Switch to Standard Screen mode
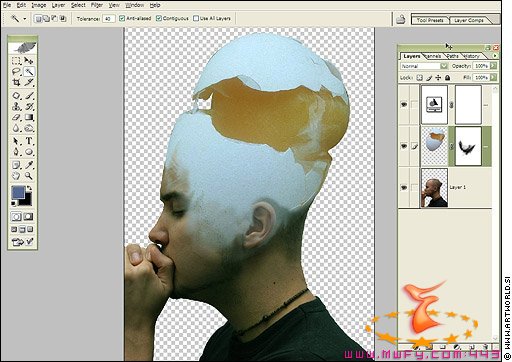The width and height of the screenshot is (512, 362). click(x=14, y=230)
